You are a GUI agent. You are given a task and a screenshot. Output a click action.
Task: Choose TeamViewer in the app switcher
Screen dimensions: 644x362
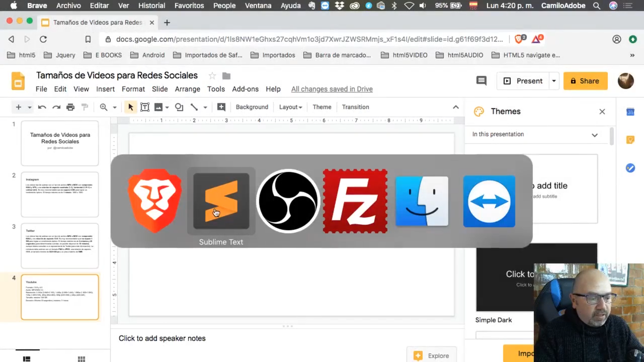[489, 201]
